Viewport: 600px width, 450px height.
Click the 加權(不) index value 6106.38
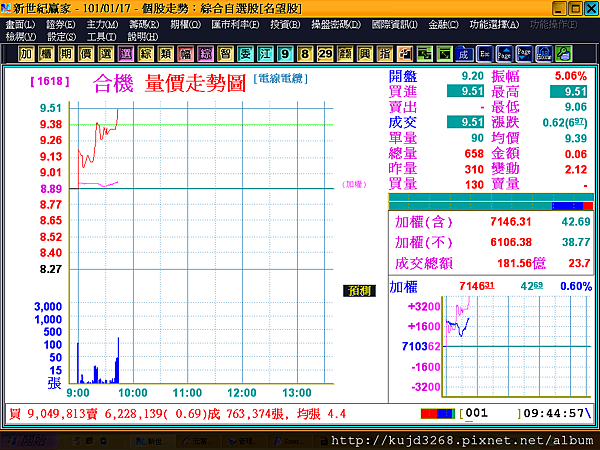511,242
